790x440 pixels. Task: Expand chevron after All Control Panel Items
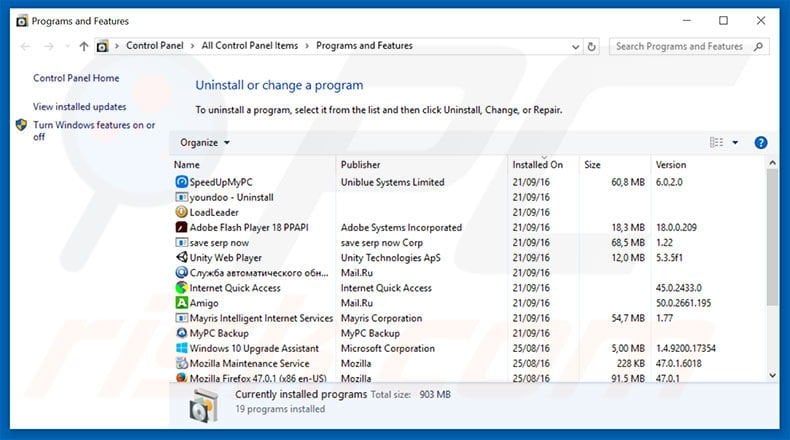tap(307, 46)
